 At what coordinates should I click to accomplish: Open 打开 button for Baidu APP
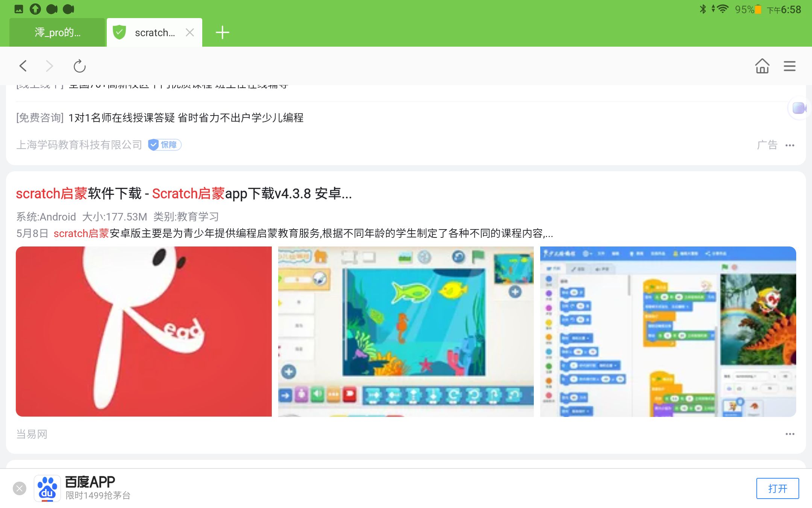point(778,489)
